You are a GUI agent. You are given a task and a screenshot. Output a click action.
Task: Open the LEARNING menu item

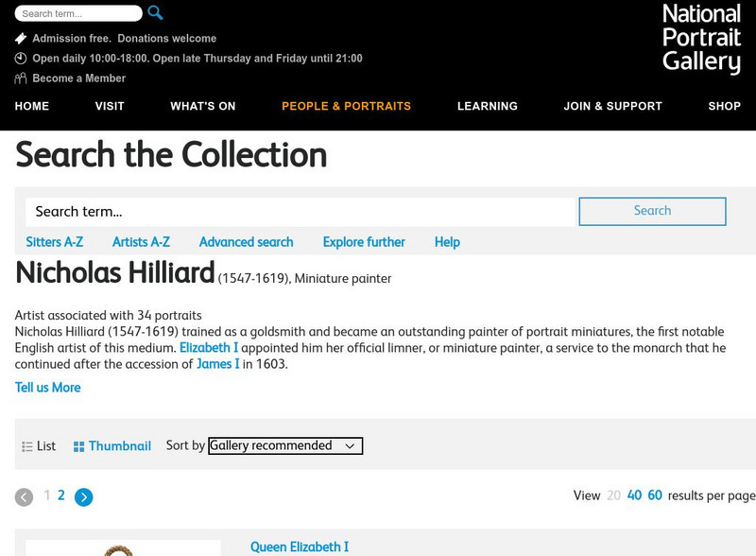(488, 106)
